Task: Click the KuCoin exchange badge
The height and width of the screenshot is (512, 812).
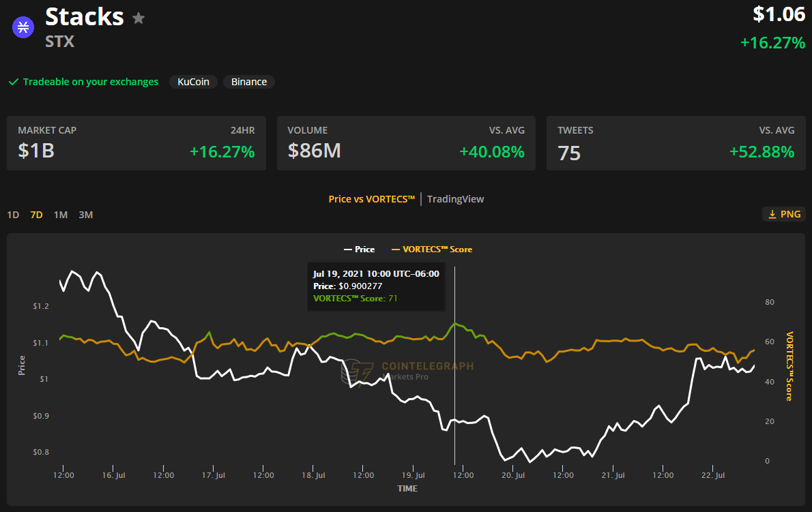Action: pyautogui.click(x=193, y=82)
